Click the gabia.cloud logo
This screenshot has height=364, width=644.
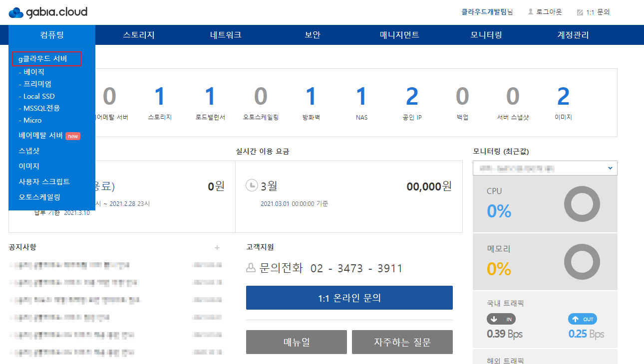pyautogui.click(x=48, y=12)
